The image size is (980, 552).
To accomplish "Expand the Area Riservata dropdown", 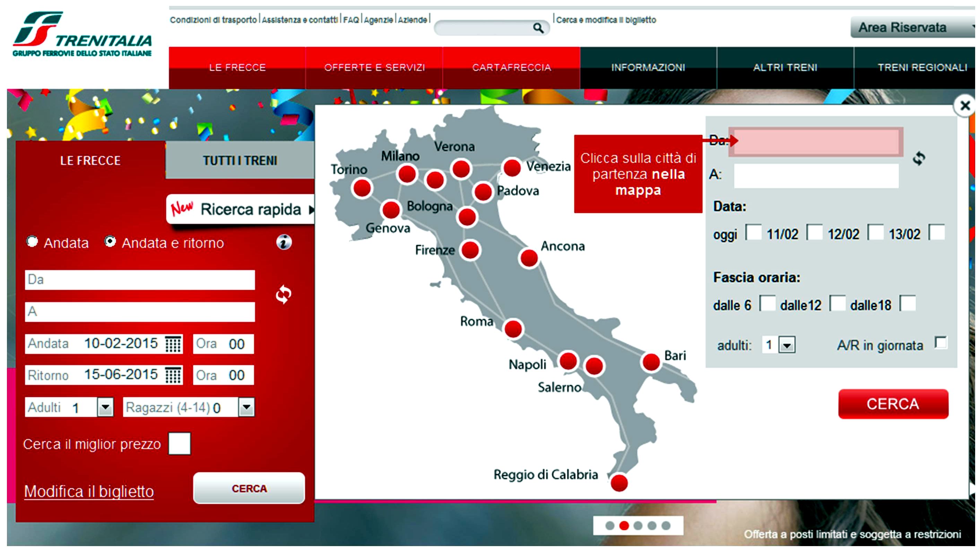I will 912,27.
